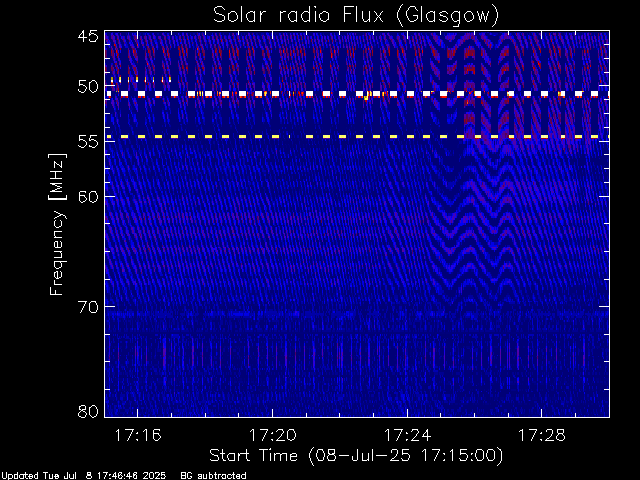Click the time tick label 17:28
The height and width of the screenshot is (480, 640).
pyautogui.click(x=542, y=435)
